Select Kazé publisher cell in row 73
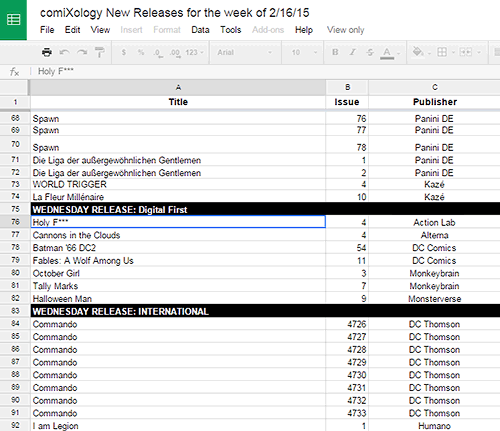This screenshot has width=500, height=431. coord(435,184)
